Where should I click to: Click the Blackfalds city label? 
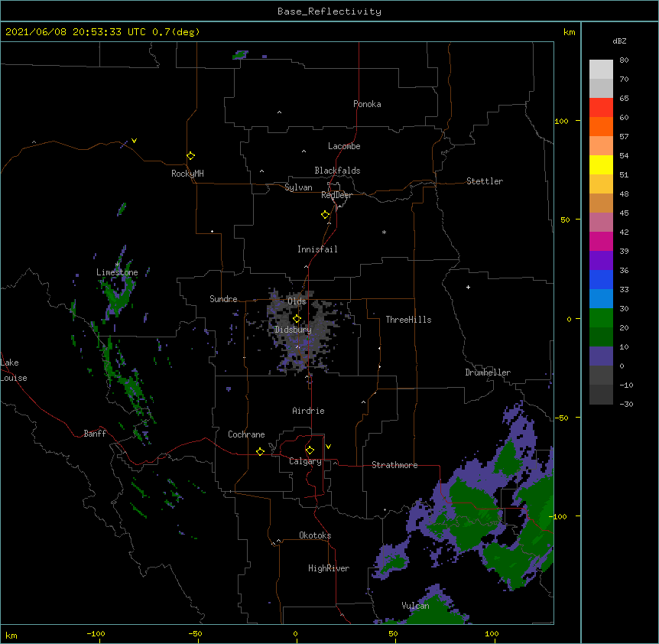[x=337, y=171]
